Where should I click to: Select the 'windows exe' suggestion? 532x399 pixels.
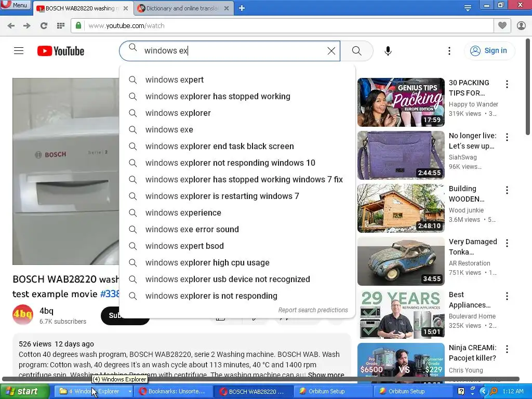pos(237,129)
